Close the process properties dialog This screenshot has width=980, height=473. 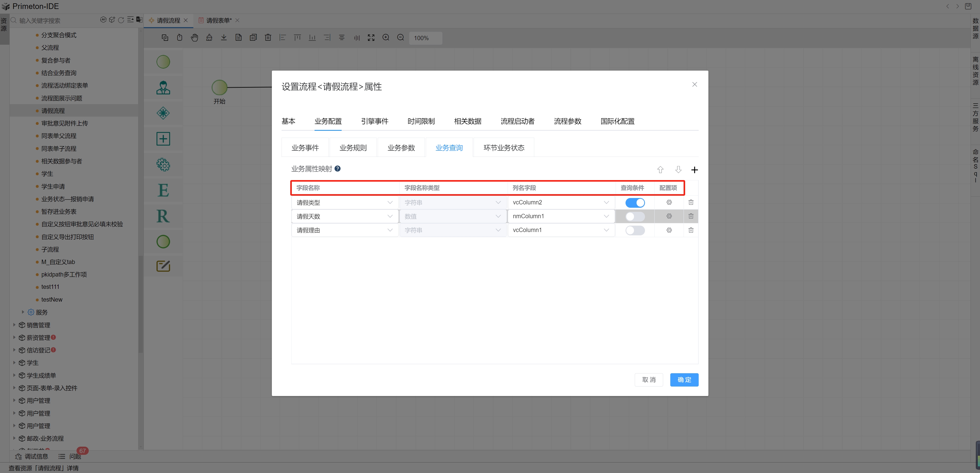point(694,84)
